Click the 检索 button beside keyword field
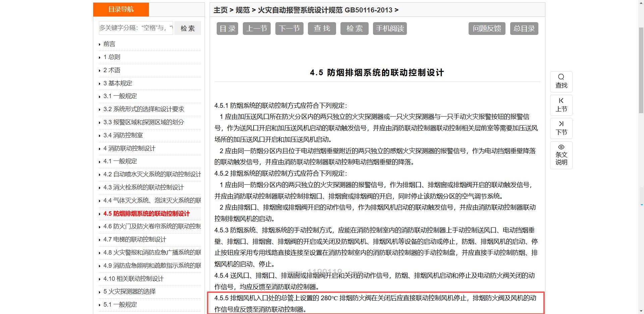Image resolution: width=644 pixels, height=314 pixels. click(187, 28)
